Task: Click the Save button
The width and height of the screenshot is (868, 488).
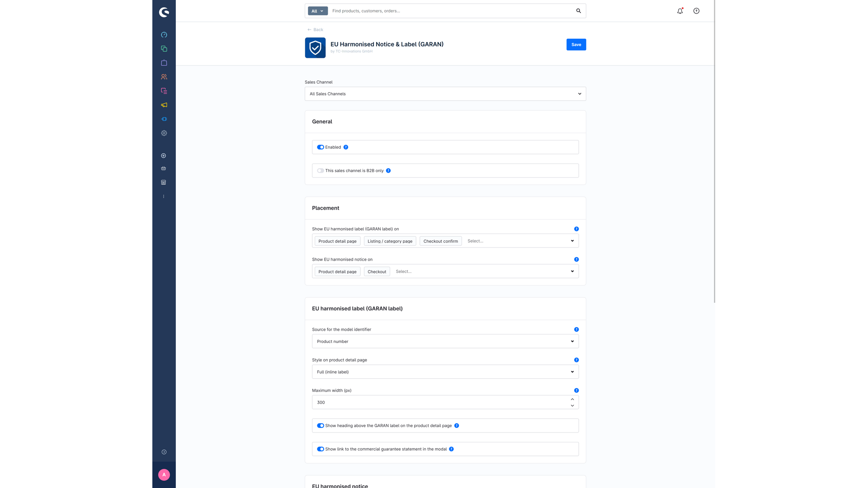Action: coord(576,45)
